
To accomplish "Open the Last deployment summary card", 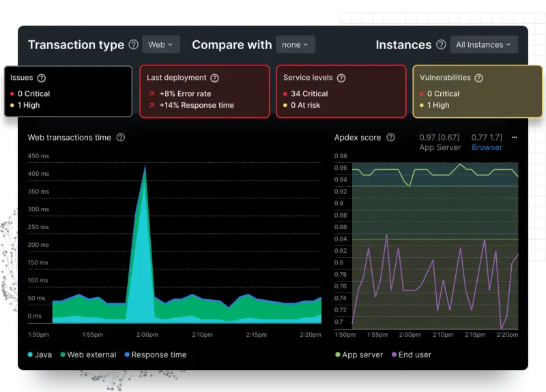I will [205, 91].
